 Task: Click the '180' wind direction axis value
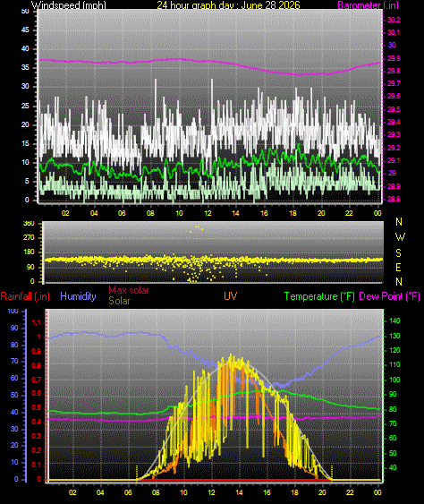[29, 252]
